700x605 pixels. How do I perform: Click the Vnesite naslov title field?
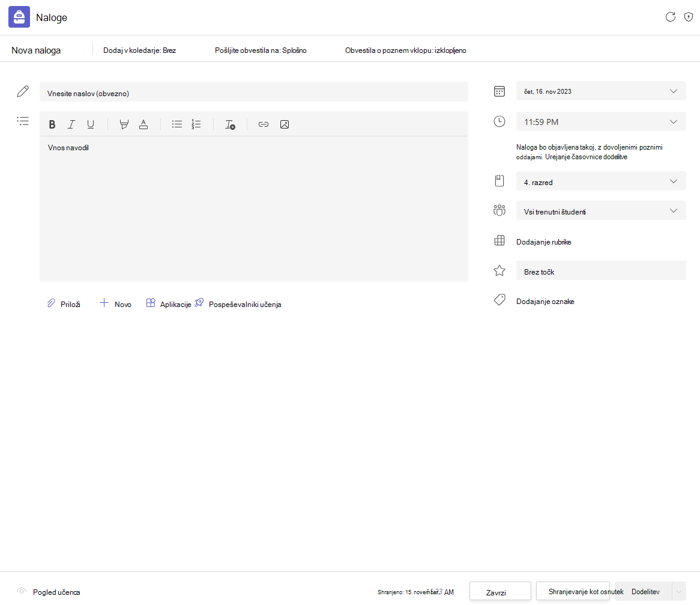(x=253, y=92)
